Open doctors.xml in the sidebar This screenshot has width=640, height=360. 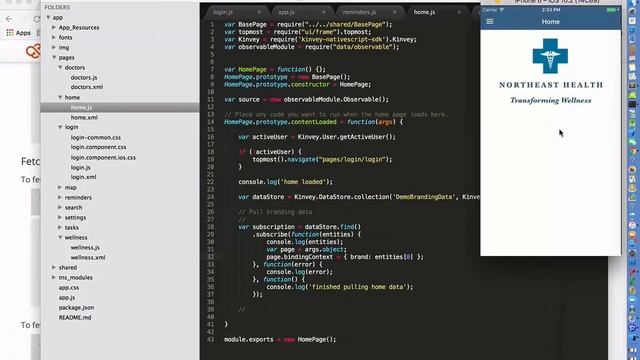(87, 87)
